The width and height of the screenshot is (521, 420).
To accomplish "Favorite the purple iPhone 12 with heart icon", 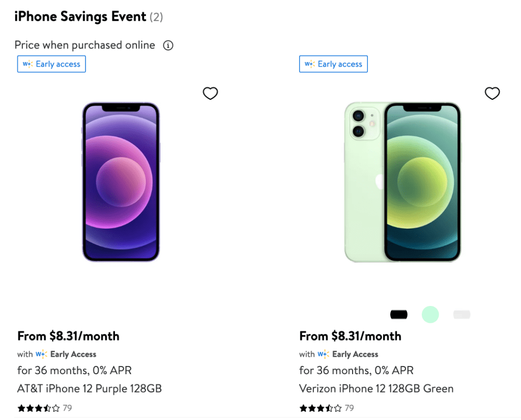I will click(210, 93).
